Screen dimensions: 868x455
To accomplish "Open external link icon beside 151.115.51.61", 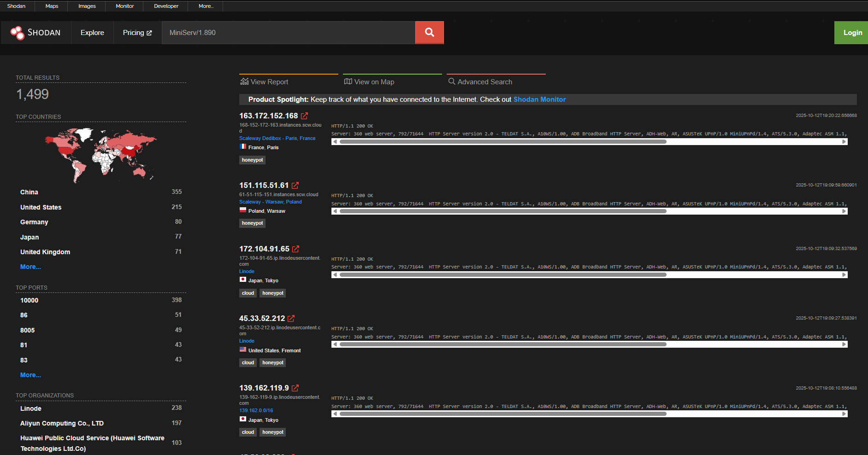I will point(295,186).
